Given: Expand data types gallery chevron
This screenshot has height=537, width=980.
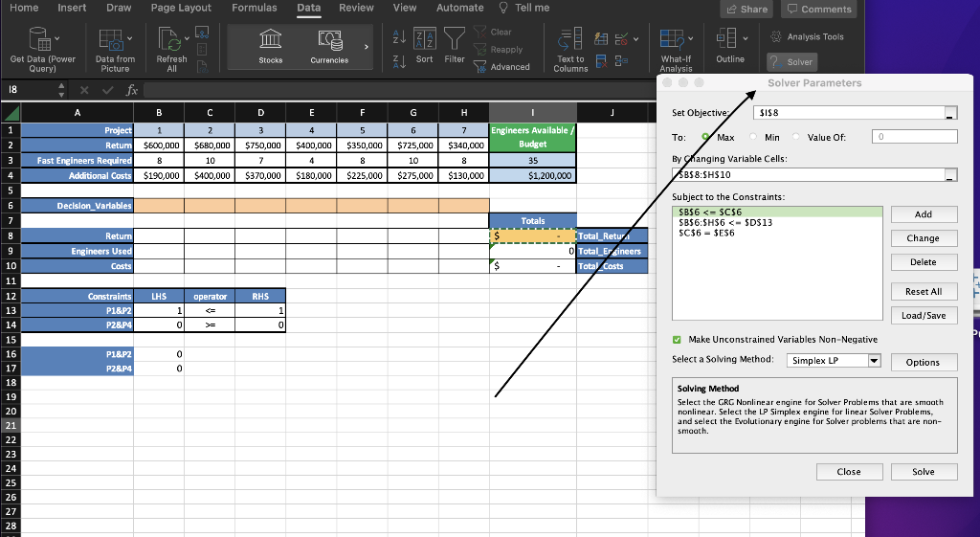Looking at the screenshot, I should coord(367,47).
